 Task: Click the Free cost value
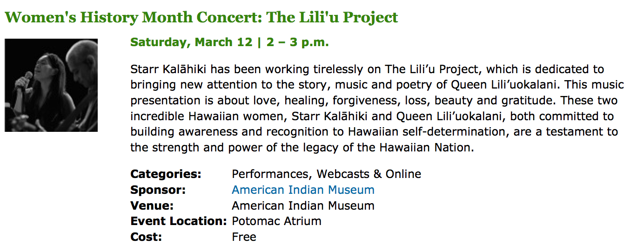tap(244, 237)
